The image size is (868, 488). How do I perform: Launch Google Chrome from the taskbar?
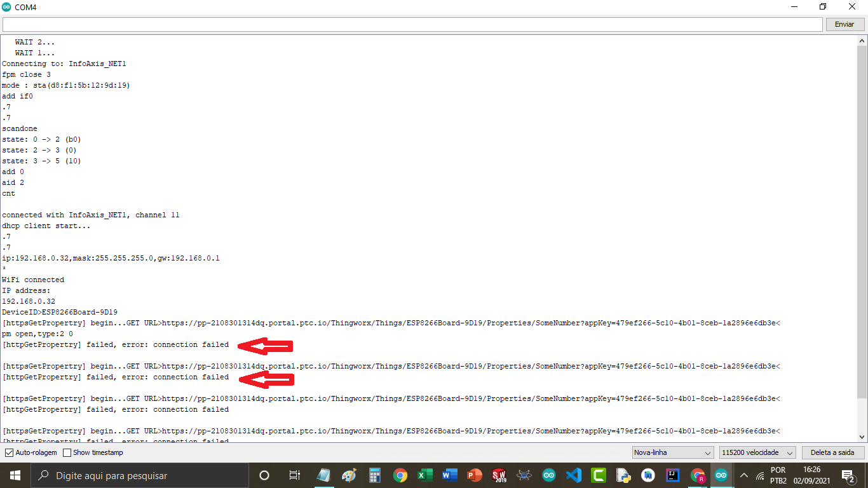400,475
